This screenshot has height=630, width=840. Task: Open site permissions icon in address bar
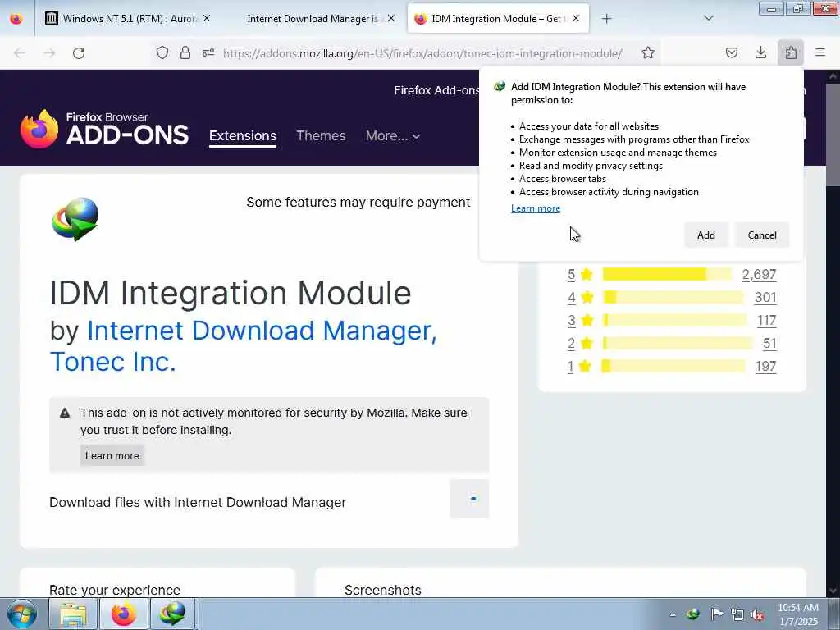[x=208, y=53]
